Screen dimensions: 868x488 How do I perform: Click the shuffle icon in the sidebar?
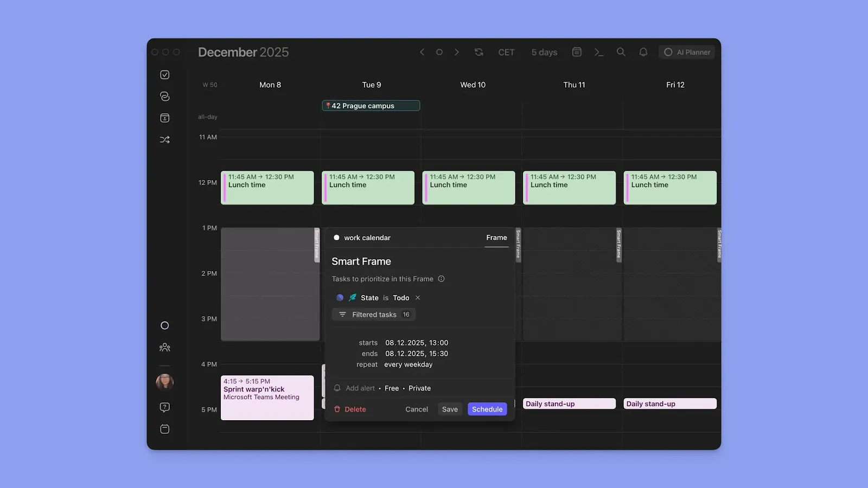[x=165, y=139]
